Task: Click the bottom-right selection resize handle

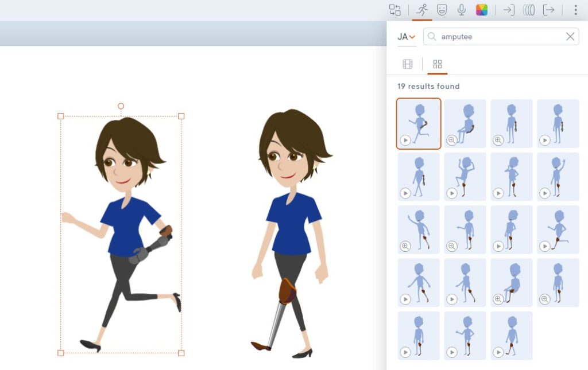Action: (x=181, y=353)
